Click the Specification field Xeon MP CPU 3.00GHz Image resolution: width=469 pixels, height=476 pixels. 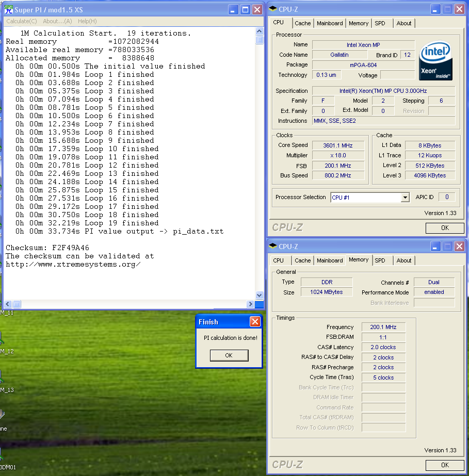click(383, 91)
